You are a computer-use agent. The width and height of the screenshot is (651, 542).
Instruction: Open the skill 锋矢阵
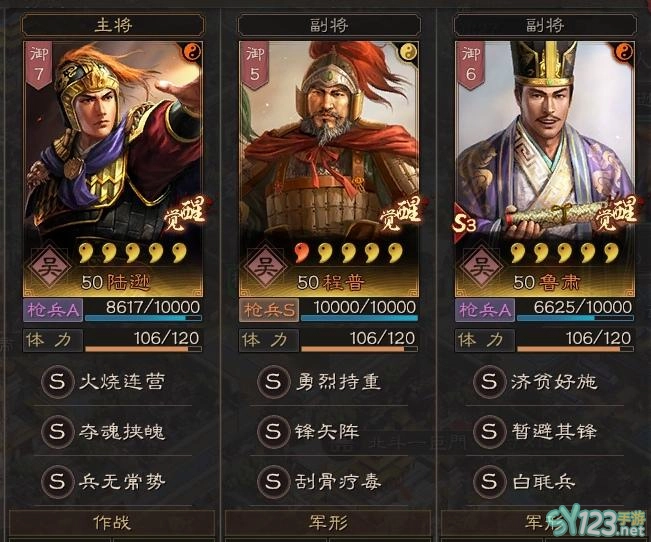click(327, 432)
